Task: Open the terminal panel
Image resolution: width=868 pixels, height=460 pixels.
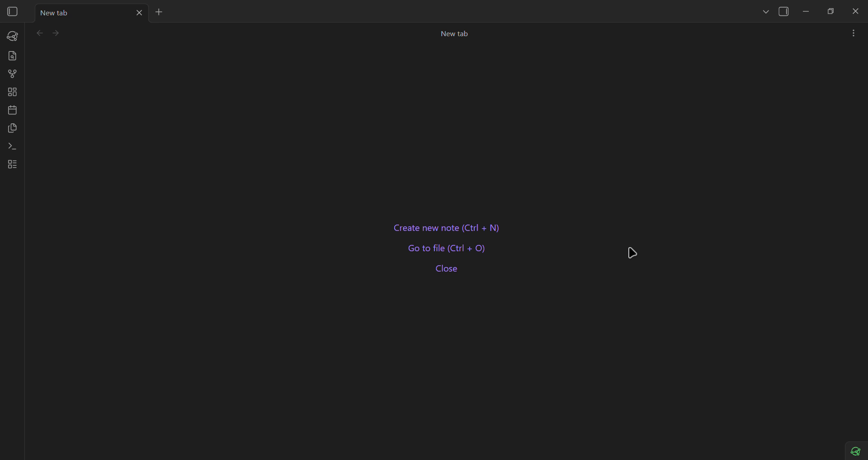Action: (x=12, y=146)
